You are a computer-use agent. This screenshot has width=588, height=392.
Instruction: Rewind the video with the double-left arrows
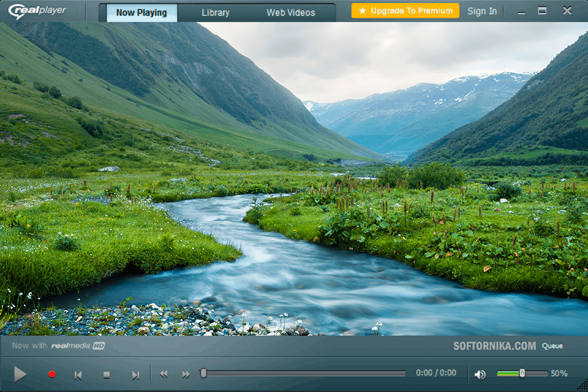point(164,374)
